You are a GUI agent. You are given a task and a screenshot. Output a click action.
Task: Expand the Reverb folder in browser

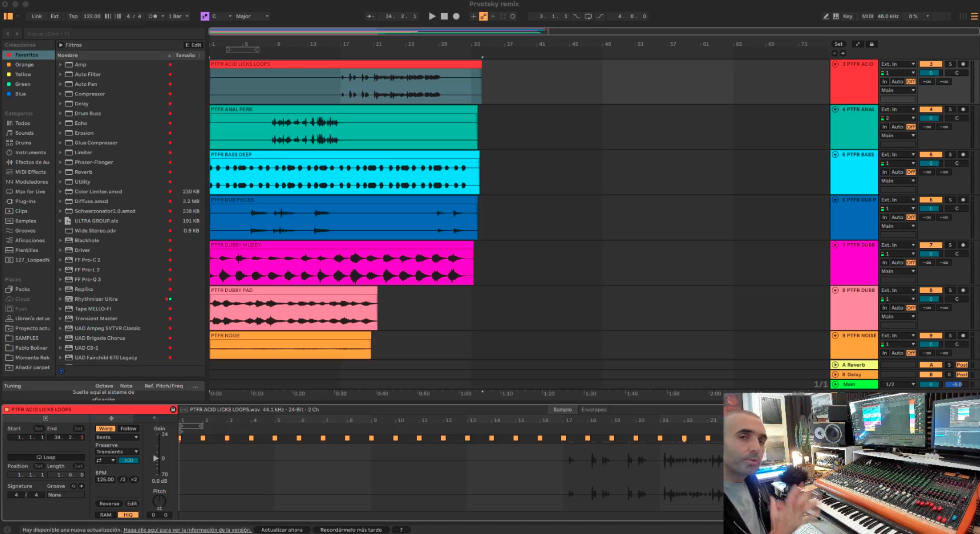[x=60, y=173]
